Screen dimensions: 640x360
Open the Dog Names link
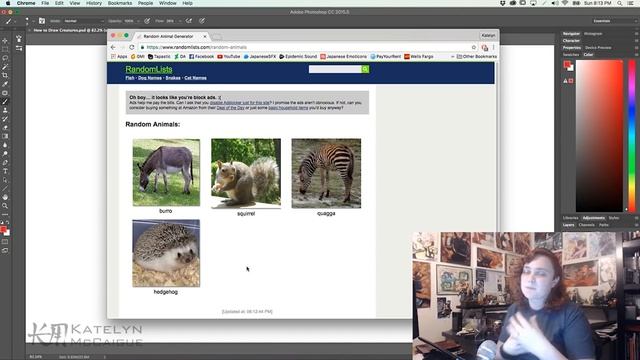(x=150, y=78)
